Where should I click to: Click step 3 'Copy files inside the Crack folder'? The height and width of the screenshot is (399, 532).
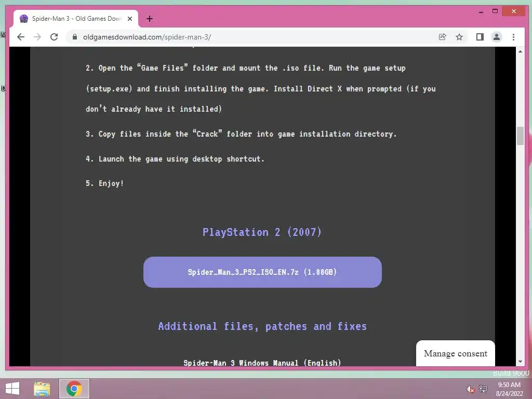(x=241, y=134)
